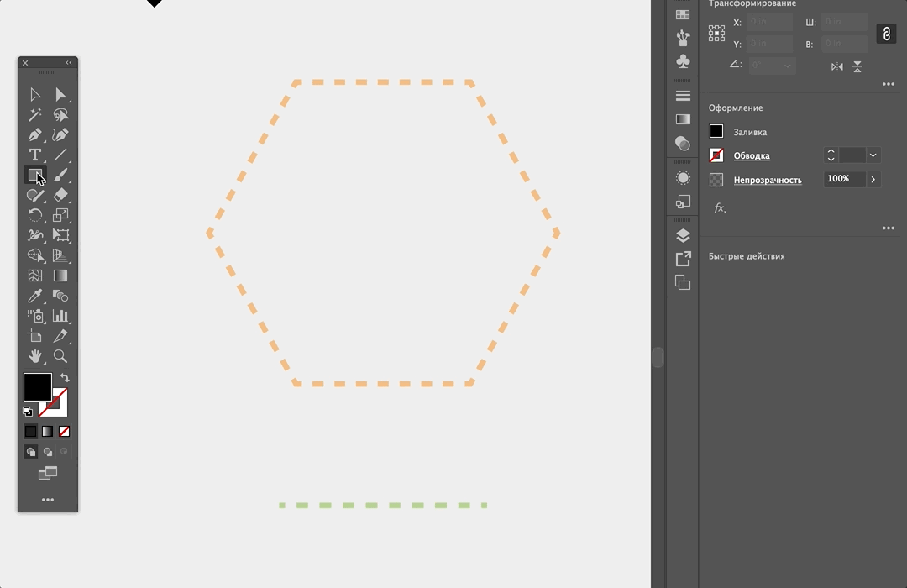The height and width of the screenshot is (588, 907).
Task: Select the Artboard tool
Action: (34, 336)
